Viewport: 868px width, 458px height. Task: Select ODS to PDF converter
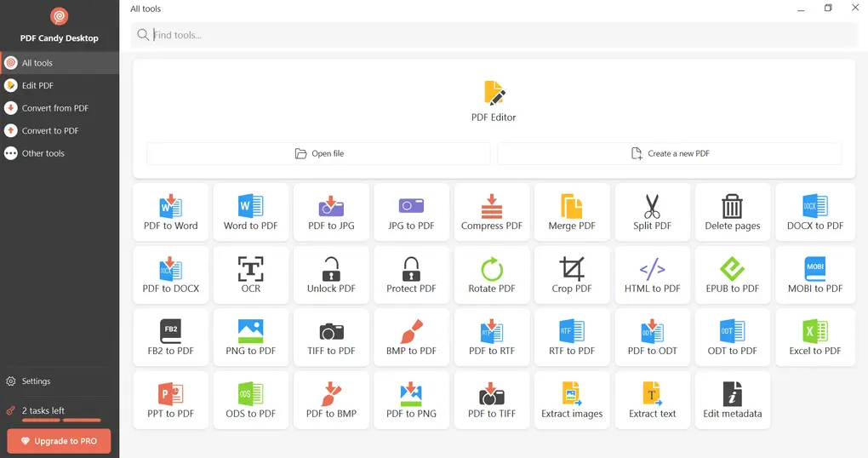[251, 400]
